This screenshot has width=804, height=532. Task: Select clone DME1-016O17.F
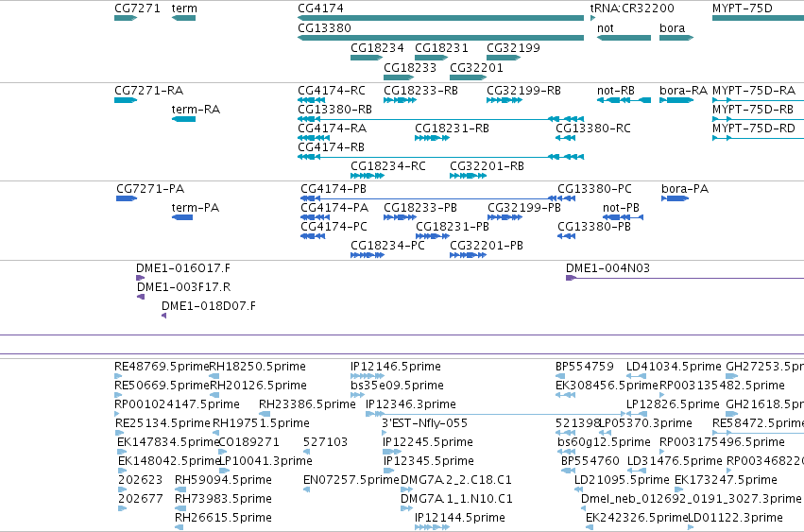pos(141,278)
